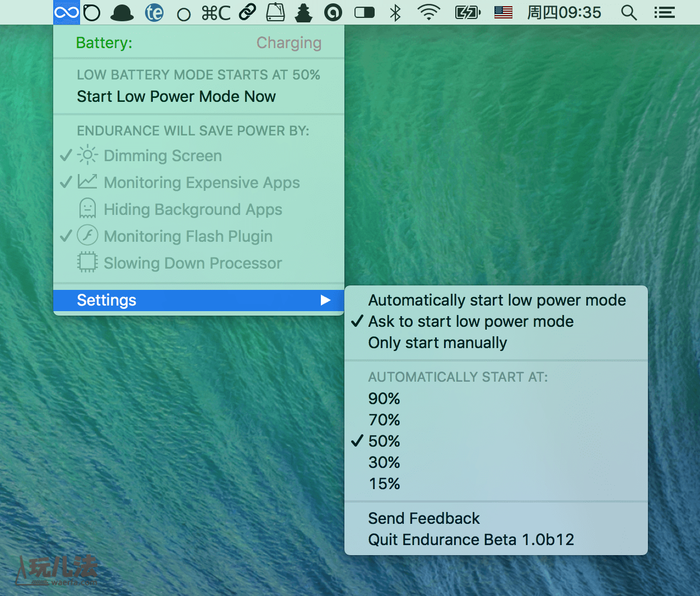The image size is (700, 596).
Task: Select Only start manually option
Action: coord(496,342)
